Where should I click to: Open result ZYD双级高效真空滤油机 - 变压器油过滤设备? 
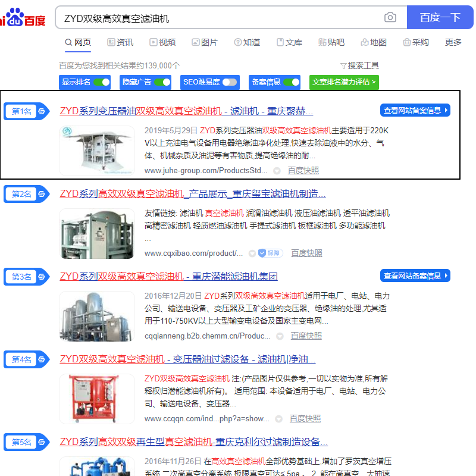[187, 359]
